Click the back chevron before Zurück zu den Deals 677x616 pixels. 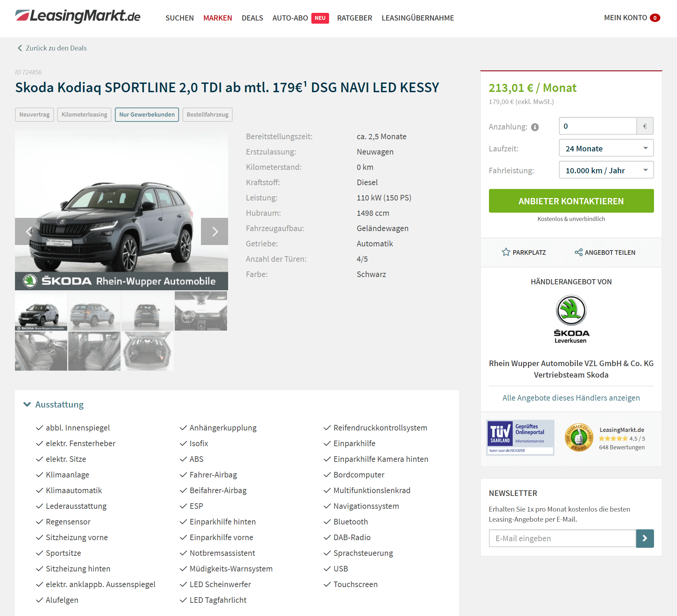(20, 48)
